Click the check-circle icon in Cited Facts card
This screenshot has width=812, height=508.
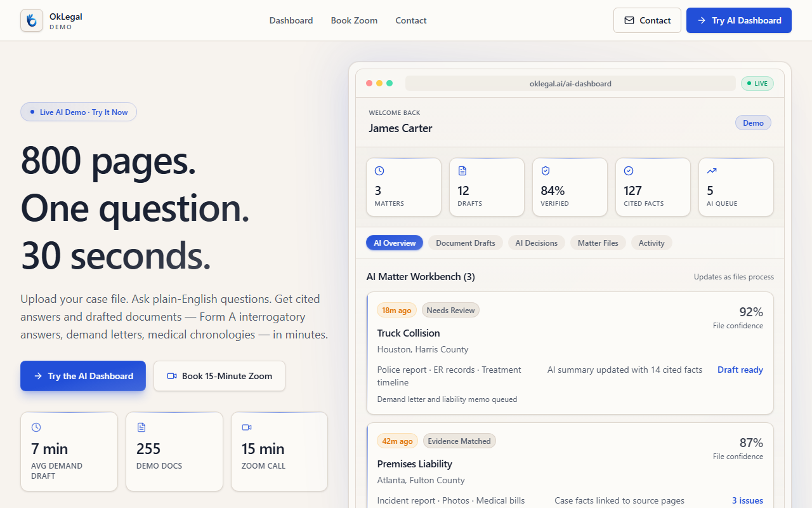point(629,171)
